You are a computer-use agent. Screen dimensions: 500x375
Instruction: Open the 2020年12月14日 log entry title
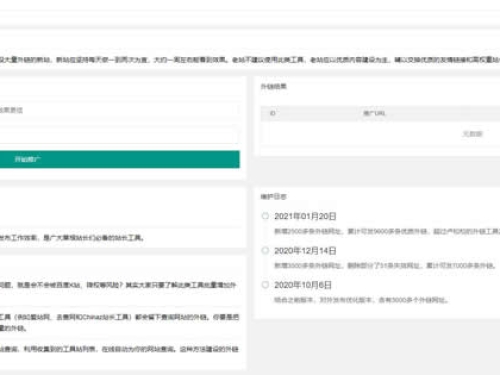tap(305, 251)
